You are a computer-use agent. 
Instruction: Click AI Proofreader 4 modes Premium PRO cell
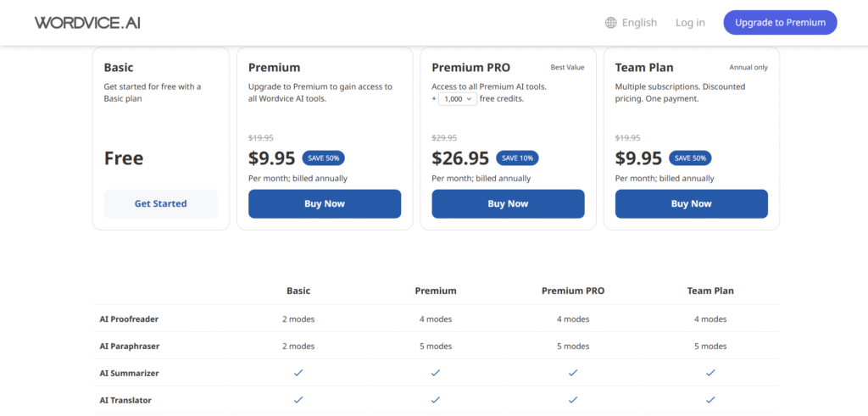[573, 319]
